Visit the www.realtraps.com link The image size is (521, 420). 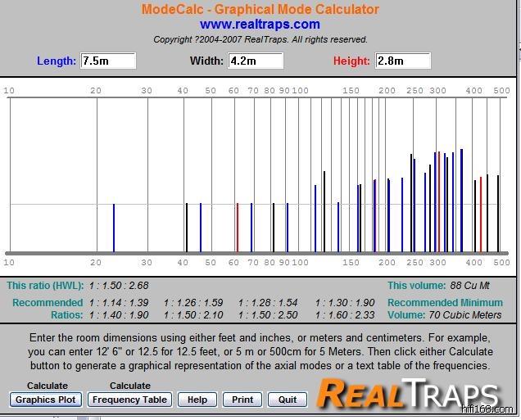260,25
